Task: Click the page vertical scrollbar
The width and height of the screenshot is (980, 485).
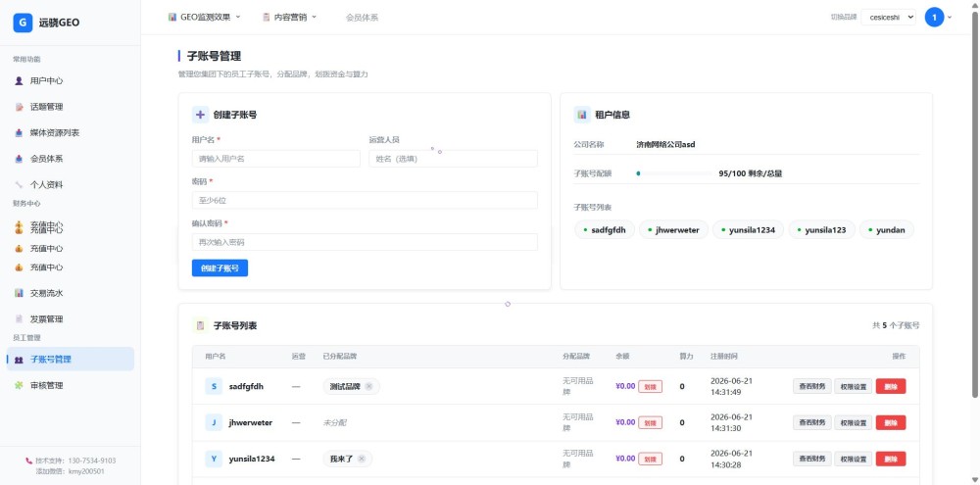Action: 975,205
